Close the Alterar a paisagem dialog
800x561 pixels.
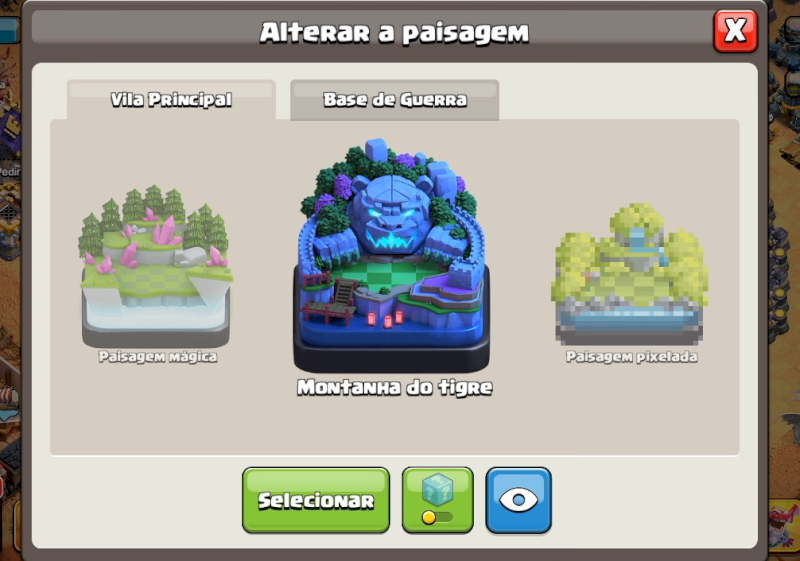[735, 31]
